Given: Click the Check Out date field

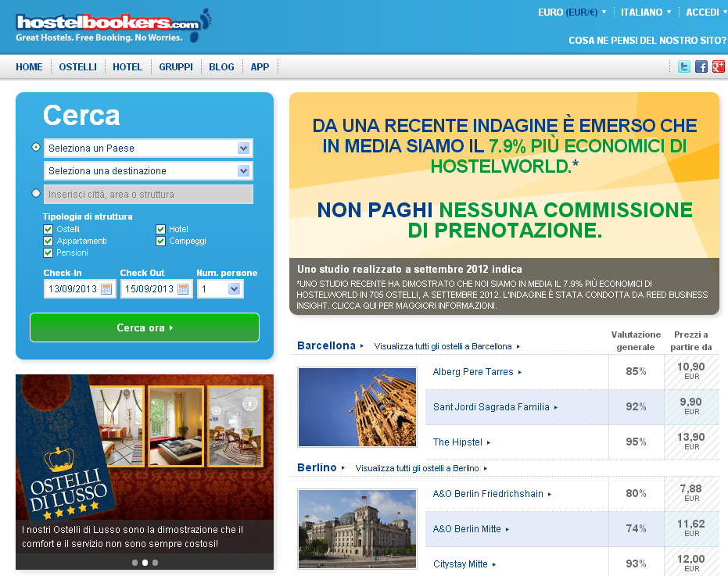Looking at the screenshot, I should coord(156,289).
